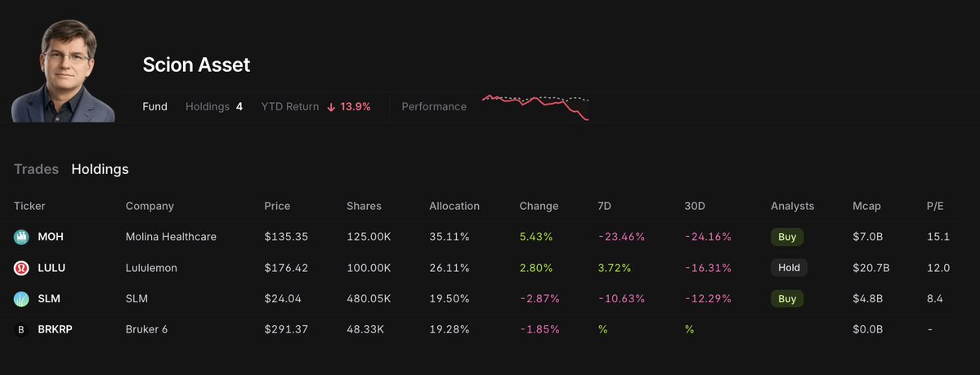Sort the table by 30D column
Viewport: 980px width, 375px height.
[x=695, y=206]
